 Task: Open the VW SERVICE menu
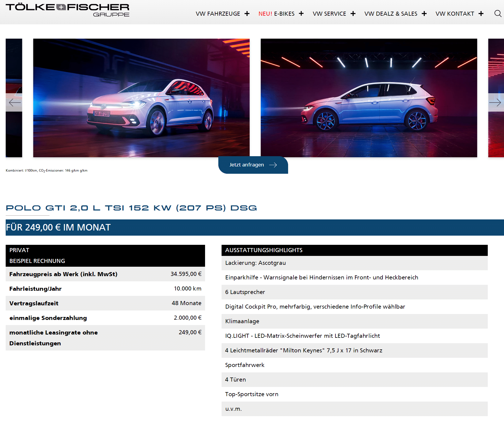pyautogui.click(x=330, y=14)
